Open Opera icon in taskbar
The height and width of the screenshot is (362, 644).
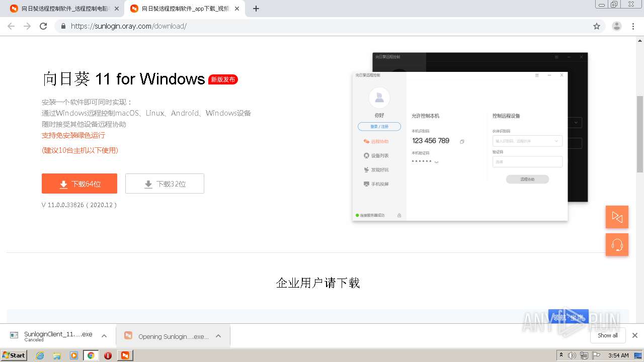[x=108, y=355]
